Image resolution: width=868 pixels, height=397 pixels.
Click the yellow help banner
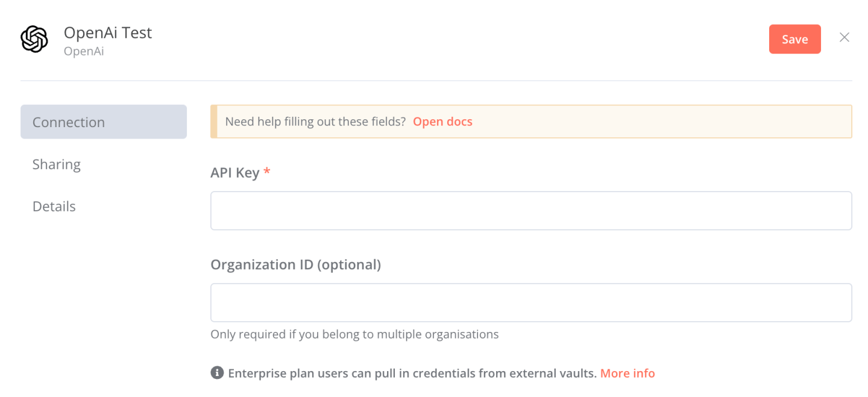point(530,121)
